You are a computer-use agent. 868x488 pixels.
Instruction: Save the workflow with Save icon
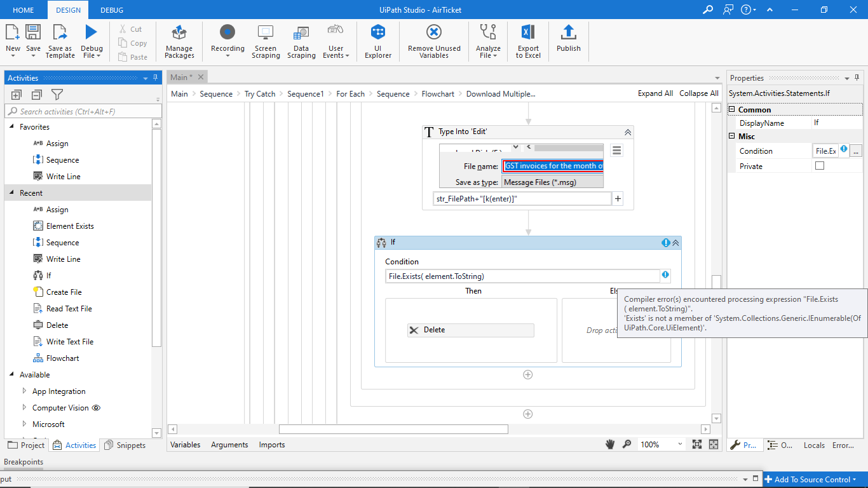33,32
